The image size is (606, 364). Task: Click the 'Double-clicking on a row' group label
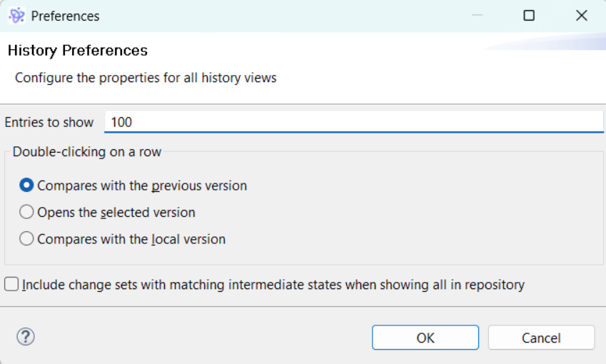(x=87, y=151)
